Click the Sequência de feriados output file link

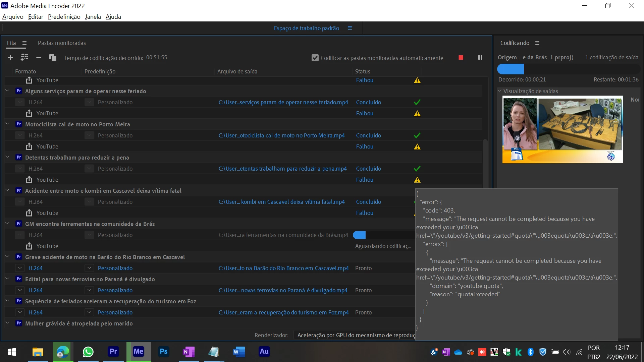283,312
